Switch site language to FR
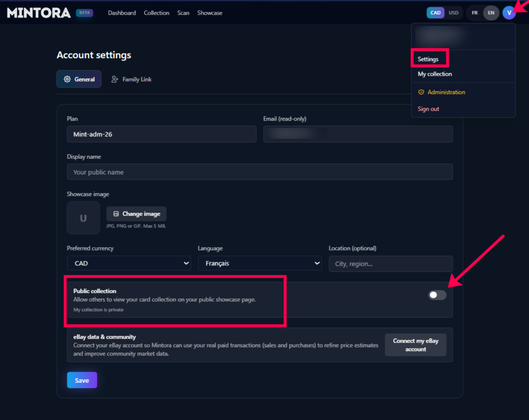The width and height of the screenshot is (529, 420). coord(474,13)
